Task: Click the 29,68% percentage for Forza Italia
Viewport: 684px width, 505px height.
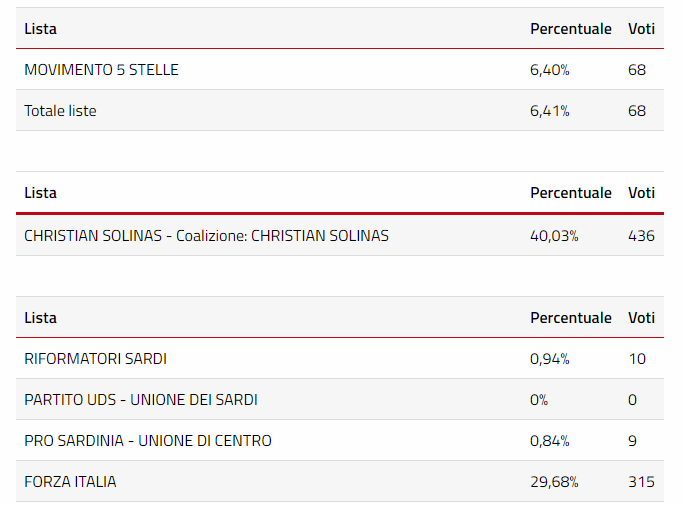Action: 554,482
